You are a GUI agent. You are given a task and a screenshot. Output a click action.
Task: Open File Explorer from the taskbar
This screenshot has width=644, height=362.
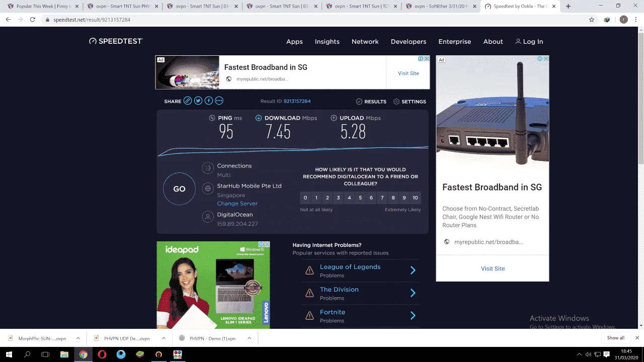pyautogui.click(x=64, y=354)
